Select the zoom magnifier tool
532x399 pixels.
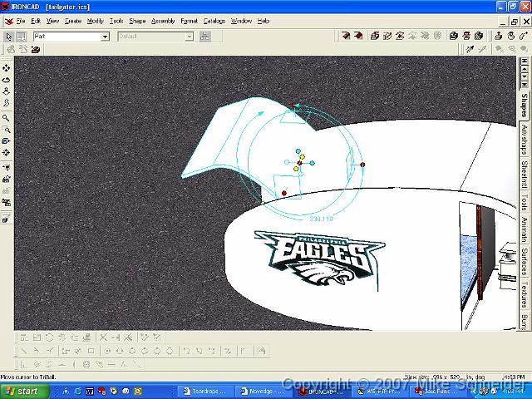[6, 118]
